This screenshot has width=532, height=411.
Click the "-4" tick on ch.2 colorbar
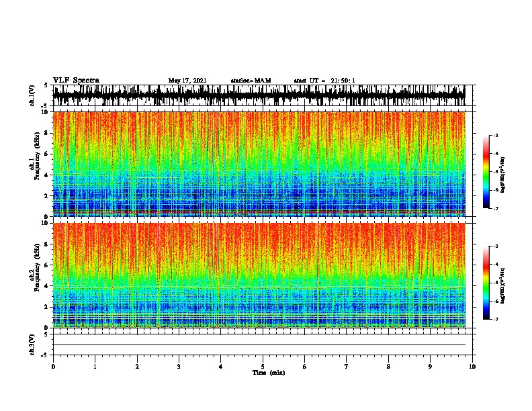coord(496,265)
